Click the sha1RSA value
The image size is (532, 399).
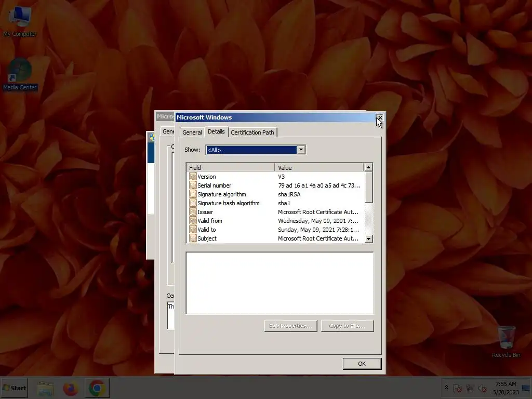tap(289, 194)
